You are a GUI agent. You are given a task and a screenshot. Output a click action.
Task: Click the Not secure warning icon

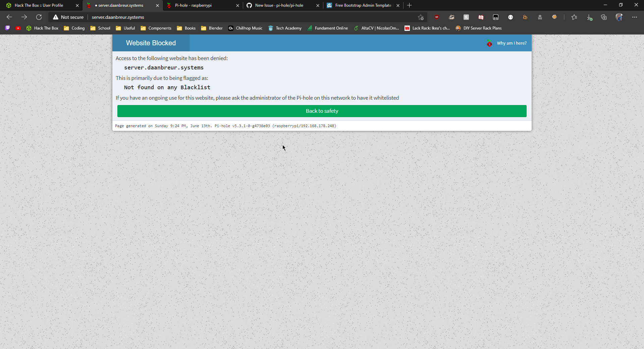(x=56, y=17)
